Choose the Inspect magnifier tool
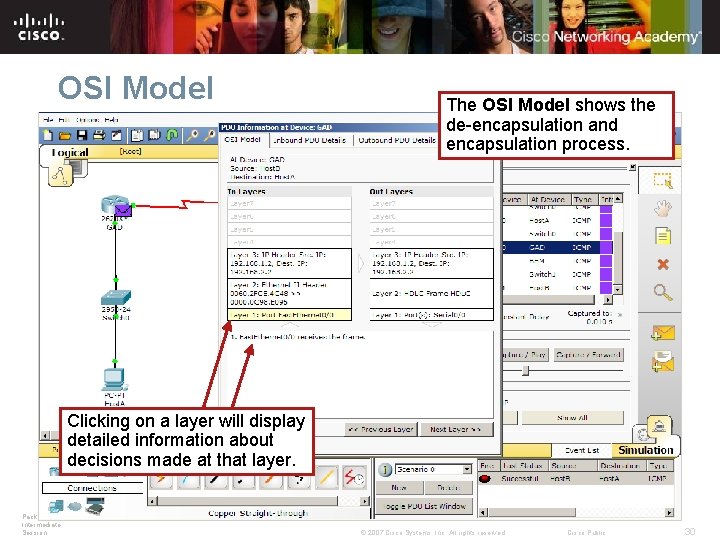Screen dimensions: 720x540 663,292
